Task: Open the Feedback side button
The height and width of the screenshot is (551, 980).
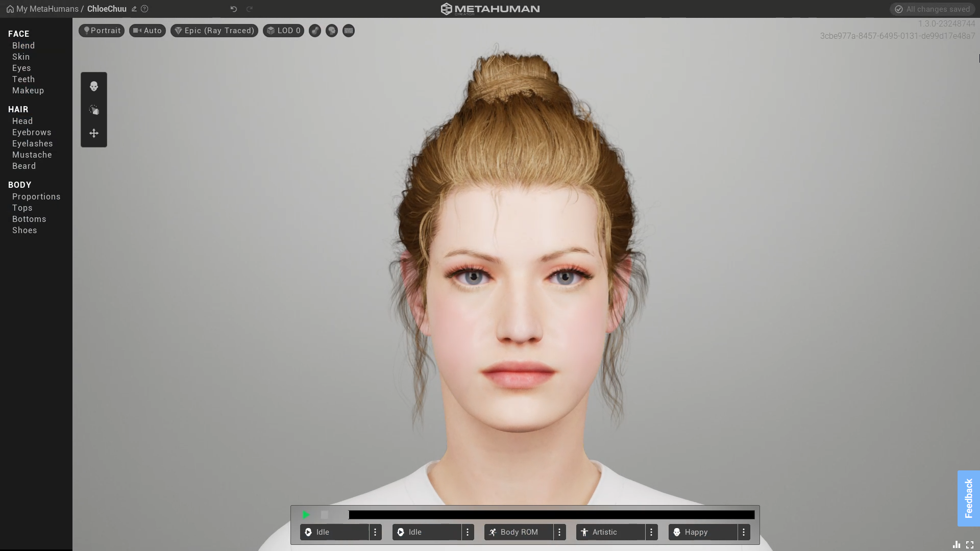Action: 968,498
